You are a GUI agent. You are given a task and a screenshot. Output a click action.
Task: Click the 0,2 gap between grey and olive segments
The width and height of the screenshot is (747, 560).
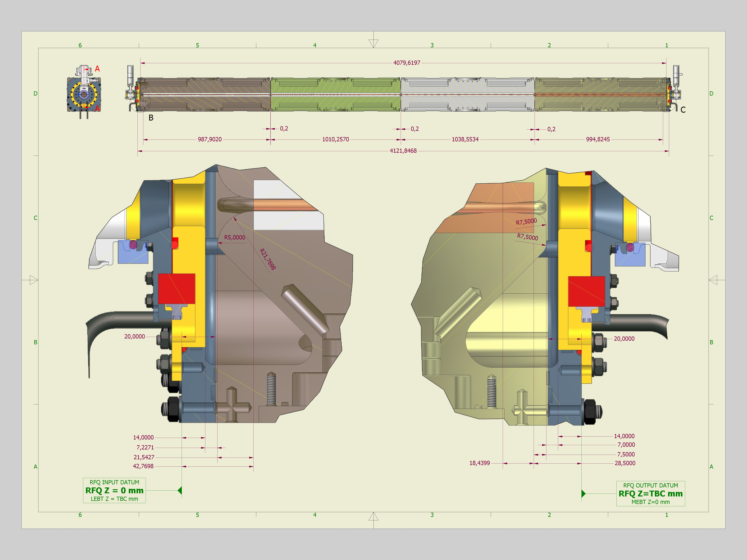(551, 129)
